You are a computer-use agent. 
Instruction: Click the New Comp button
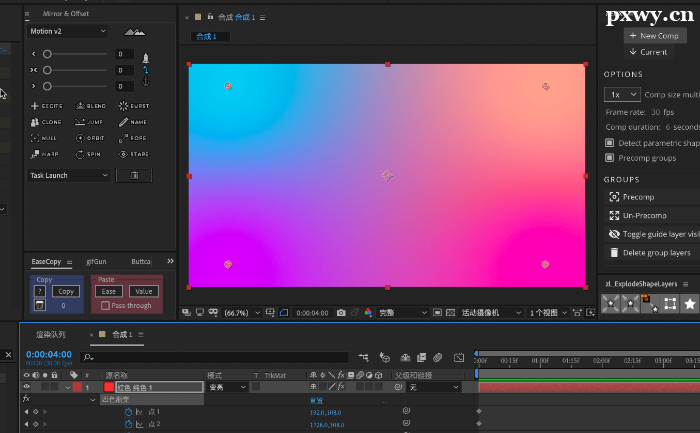654,36
